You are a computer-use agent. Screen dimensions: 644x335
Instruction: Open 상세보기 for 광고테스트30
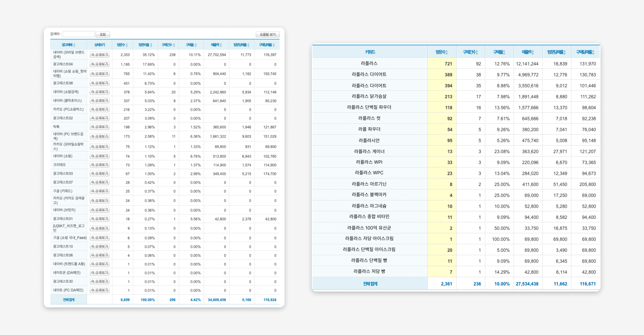point(99,281)
